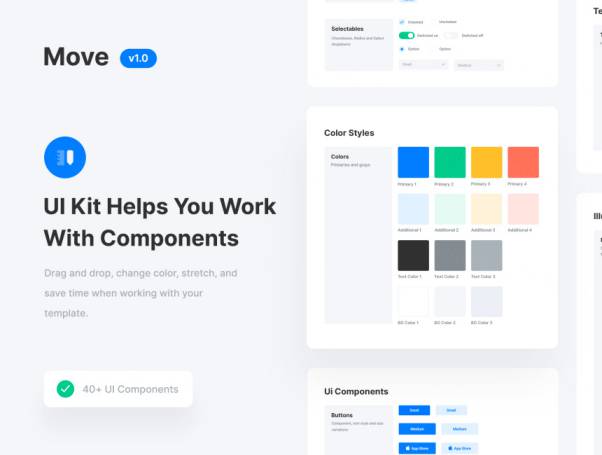Viewport: 602px width, 455px height.
Task: Click the v1.0 version badge
Action: tap(138, 58)
